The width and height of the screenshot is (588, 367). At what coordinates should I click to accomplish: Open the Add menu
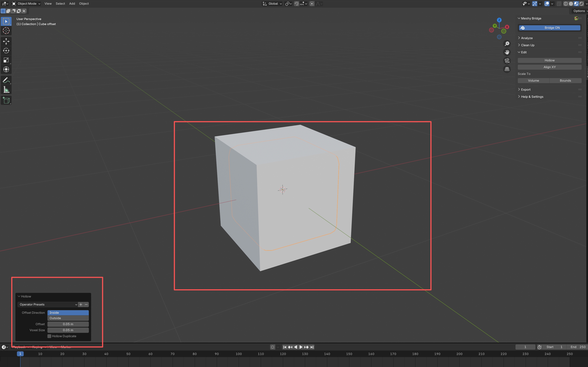tap(72, 4)
